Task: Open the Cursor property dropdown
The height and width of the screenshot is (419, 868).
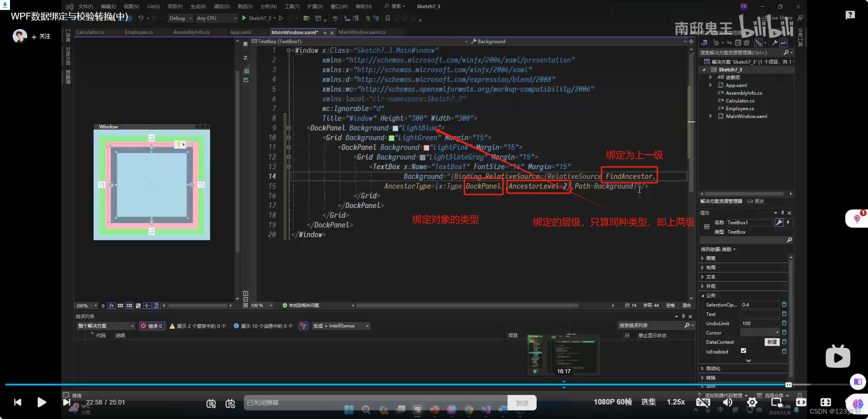Action: (760, 332)
